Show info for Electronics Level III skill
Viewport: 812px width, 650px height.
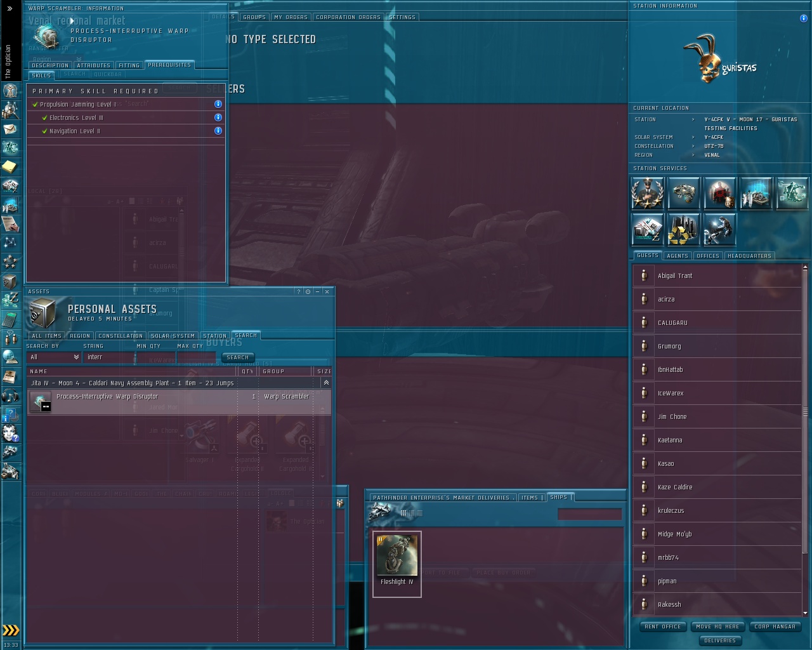218,117
